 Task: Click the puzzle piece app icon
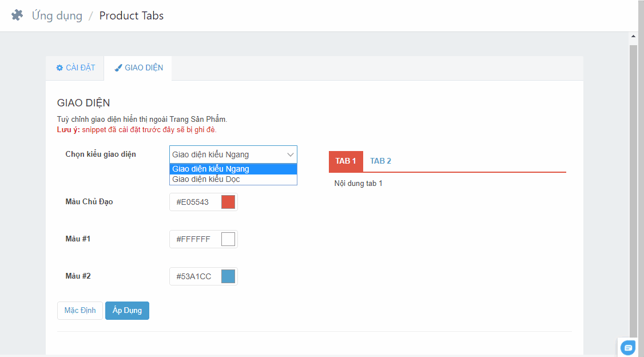tap(17, 15)
